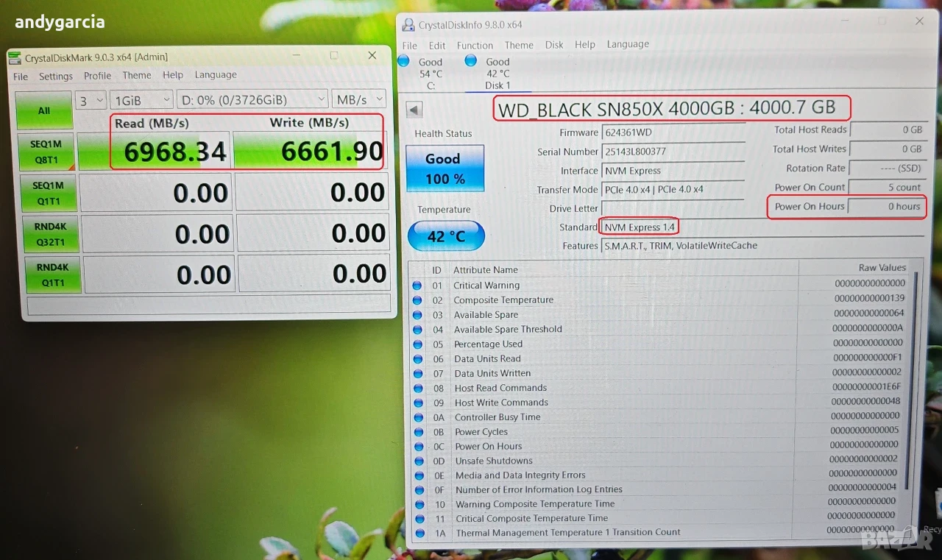Start the RND4K Q32T1 benchmark
The height and width of the screenshot is (560, 942).
click(47, 233)
